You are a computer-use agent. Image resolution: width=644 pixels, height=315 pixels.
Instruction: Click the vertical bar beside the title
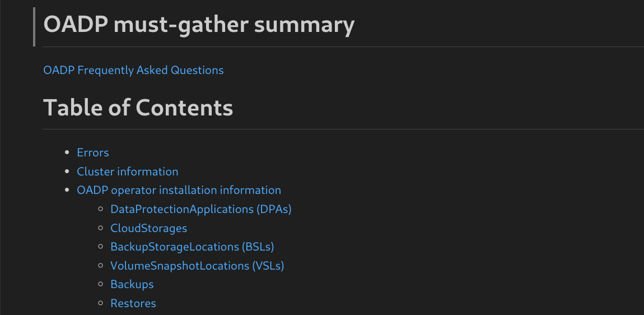point(34,26)
